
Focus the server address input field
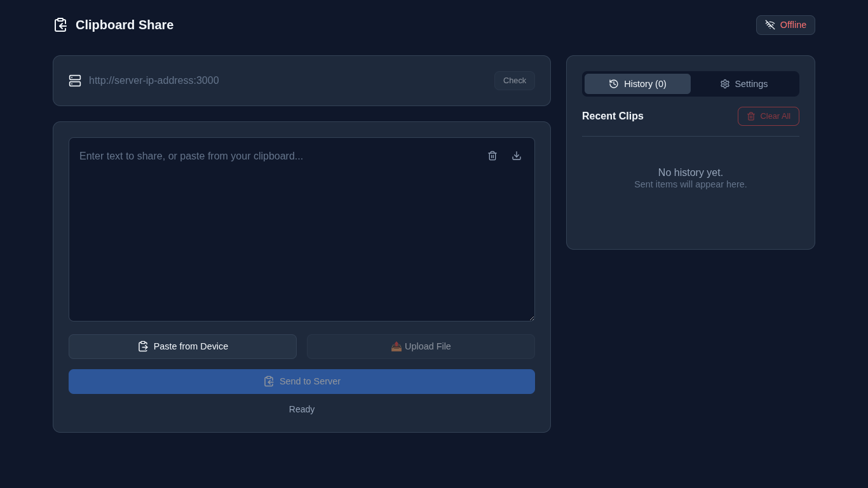(x=288, y=81)
